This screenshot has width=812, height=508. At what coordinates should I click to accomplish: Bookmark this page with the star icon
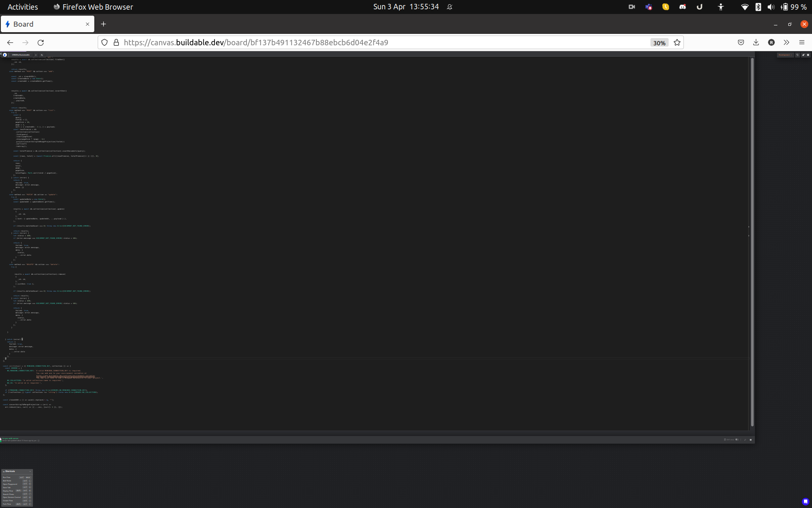[677, 42]
